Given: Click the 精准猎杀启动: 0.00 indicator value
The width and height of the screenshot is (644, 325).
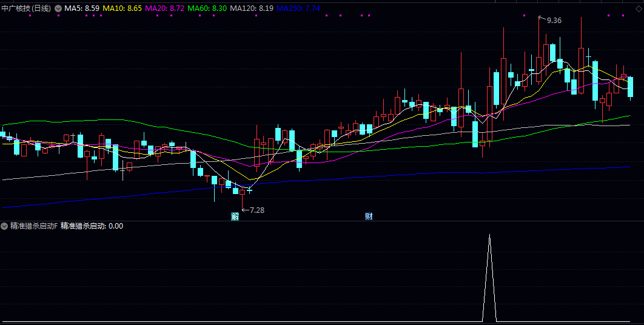Looking at the screenshot, I should coord(92,226).
